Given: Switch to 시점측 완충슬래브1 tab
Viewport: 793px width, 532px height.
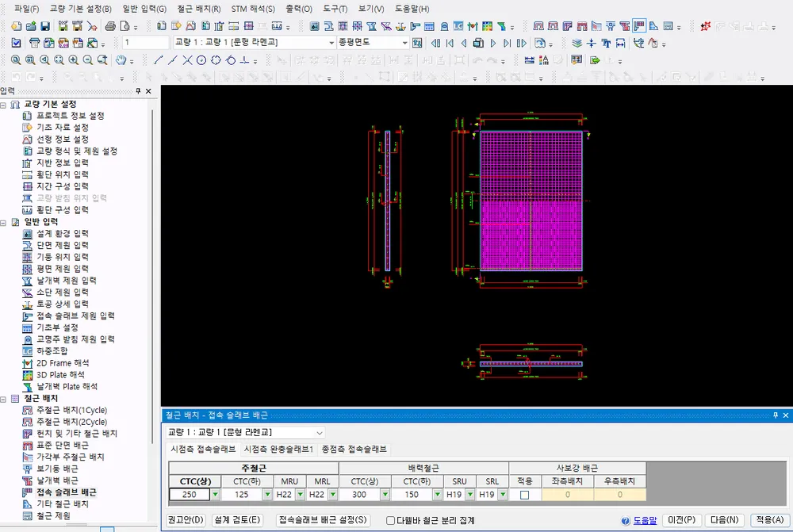Looking at the screenshot, I should (278, 449).
